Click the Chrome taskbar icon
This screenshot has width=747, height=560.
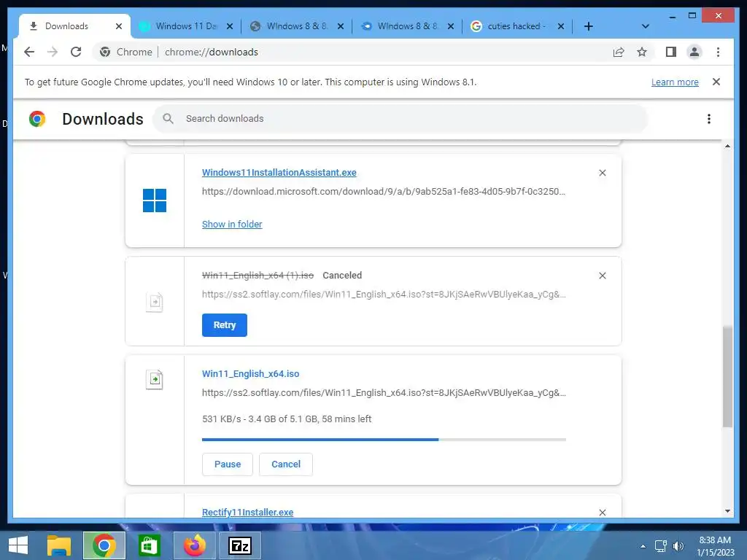104,545
